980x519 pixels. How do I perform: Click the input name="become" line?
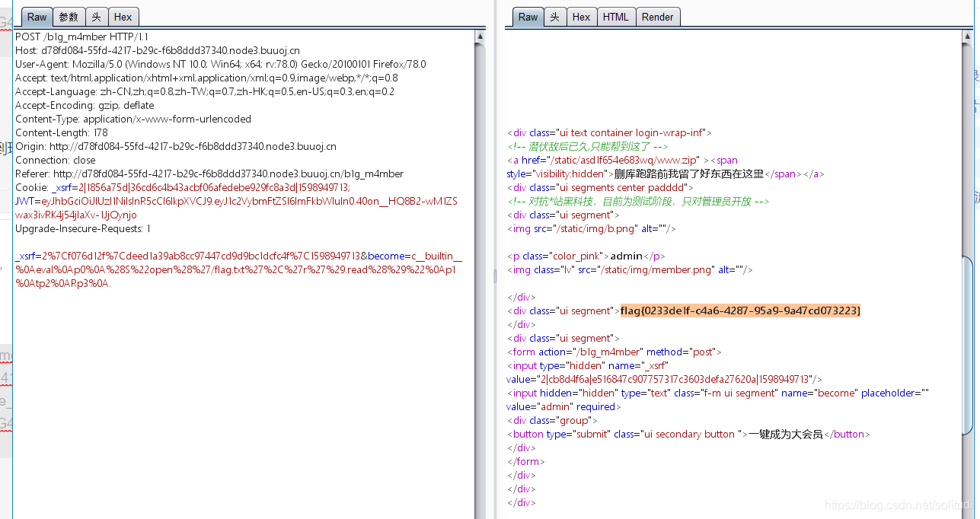tap(718, 393)
